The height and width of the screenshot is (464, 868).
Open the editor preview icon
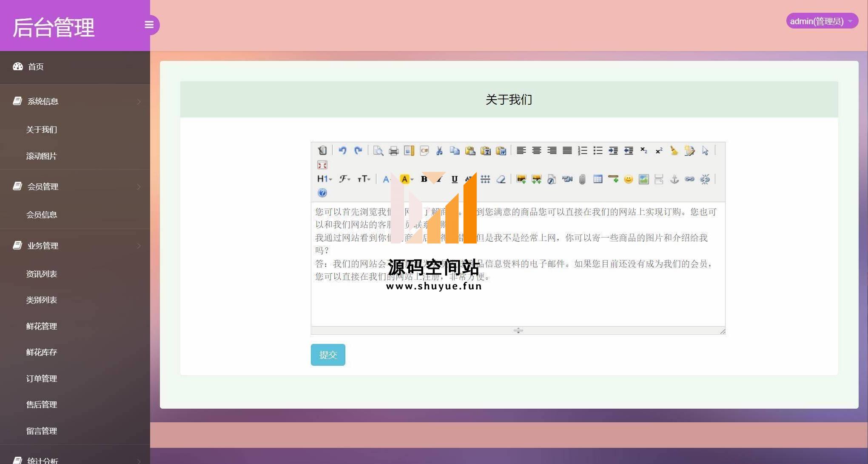[x=378, y=150]
